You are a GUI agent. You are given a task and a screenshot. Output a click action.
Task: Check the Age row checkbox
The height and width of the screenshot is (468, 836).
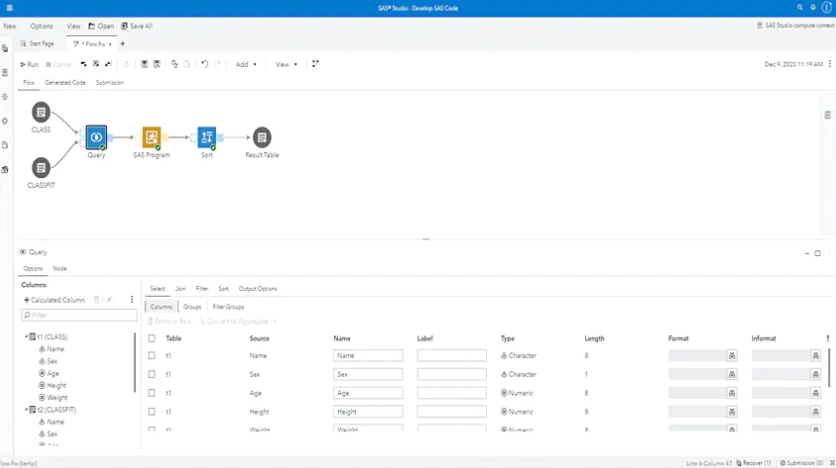point(152,393)
